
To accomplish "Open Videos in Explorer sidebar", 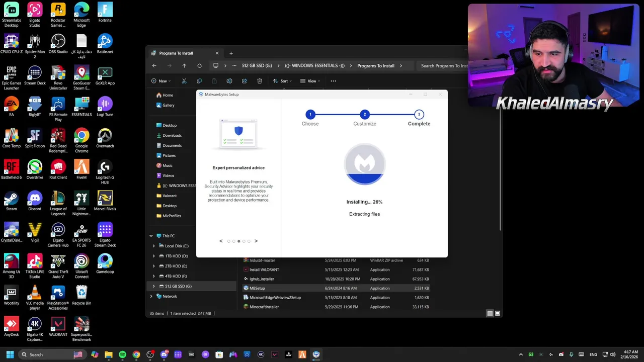I will 165,175.
